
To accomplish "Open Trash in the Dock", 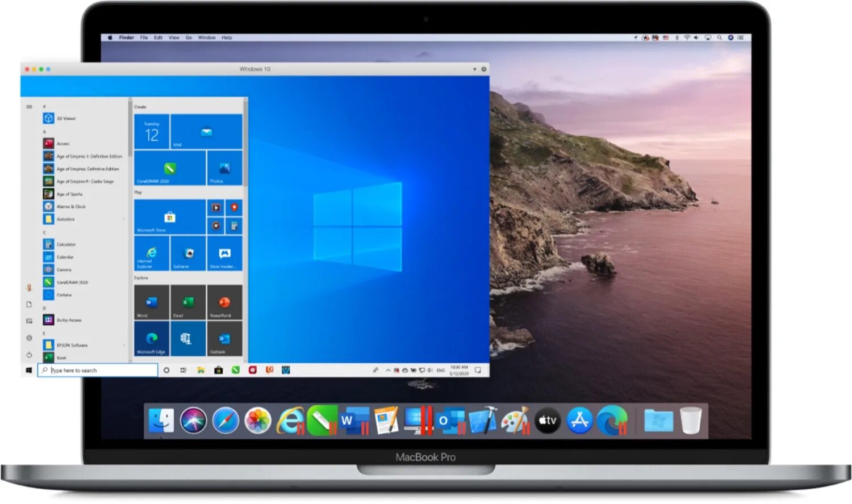I will click(x=691, y=421).
